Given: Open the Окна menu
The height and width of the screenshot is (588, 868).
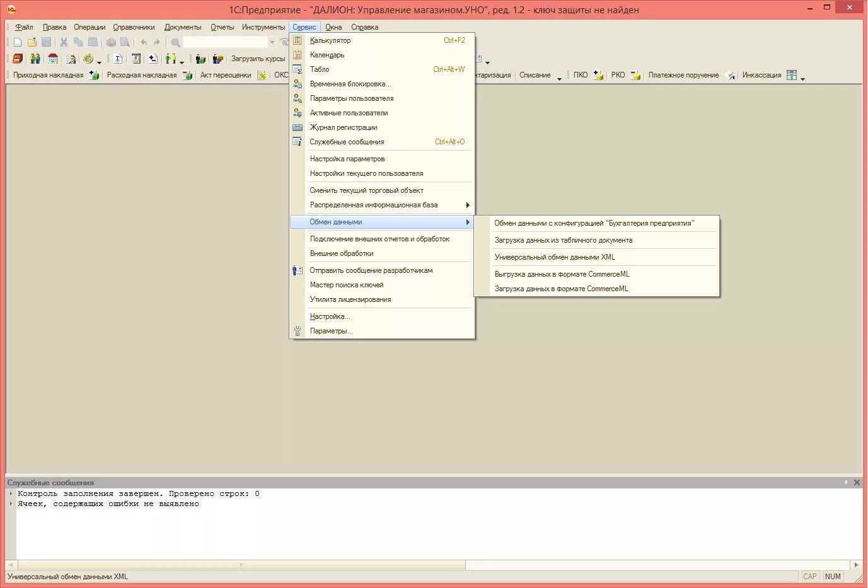Looking at the screenshot, I should pos(333,27).
